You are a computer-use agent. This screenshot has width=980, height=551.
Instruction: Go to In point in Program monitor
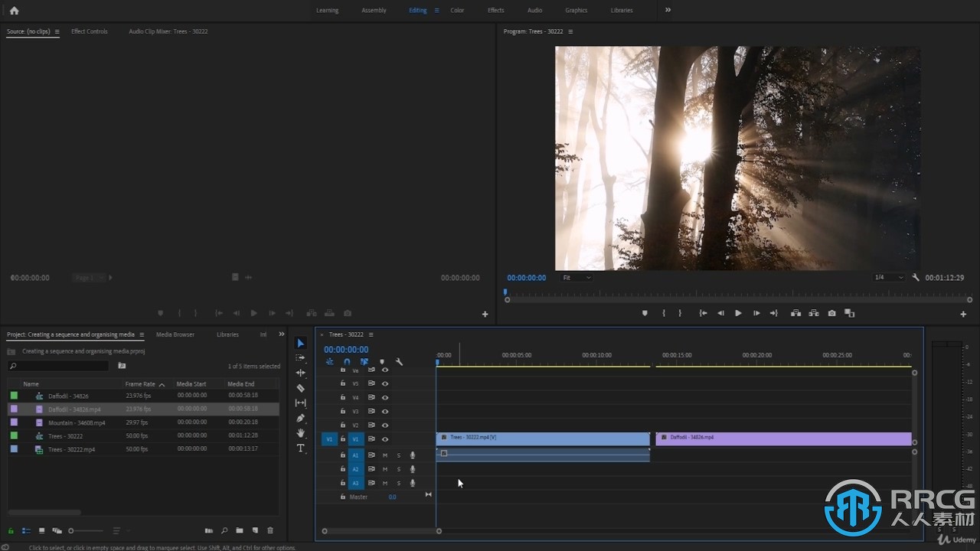point(703,313)
